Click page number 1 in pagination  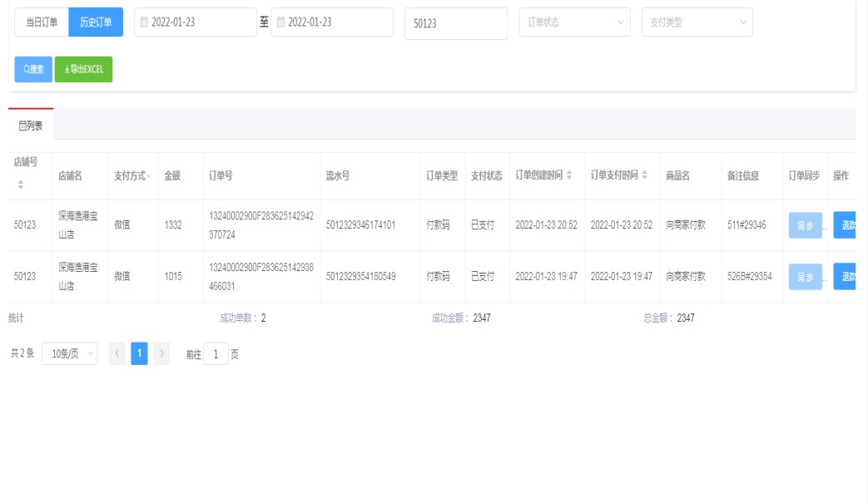click(x=140, y=353)
